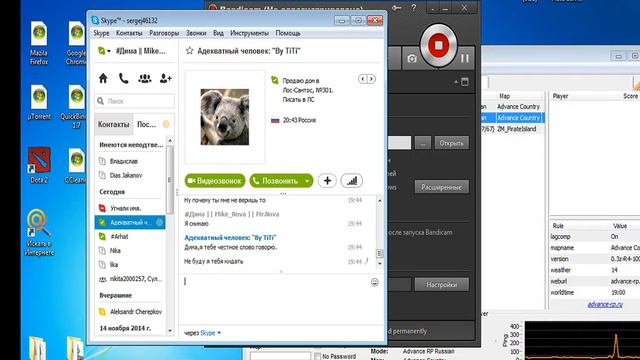640x360 pixels.
Task: Open Искать в Интернете desktop shortcut
Action: (x=39, y=233)
